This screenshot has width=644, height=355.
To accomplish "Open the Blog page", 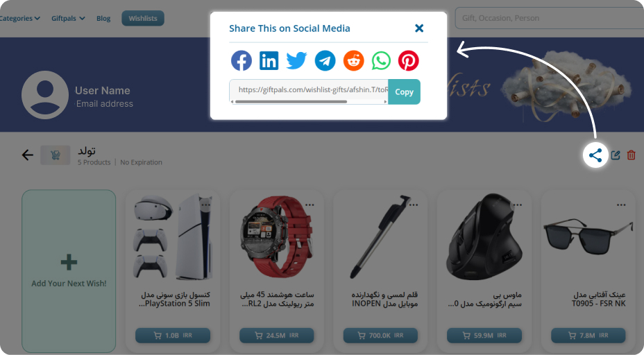I will coord(103,18).
